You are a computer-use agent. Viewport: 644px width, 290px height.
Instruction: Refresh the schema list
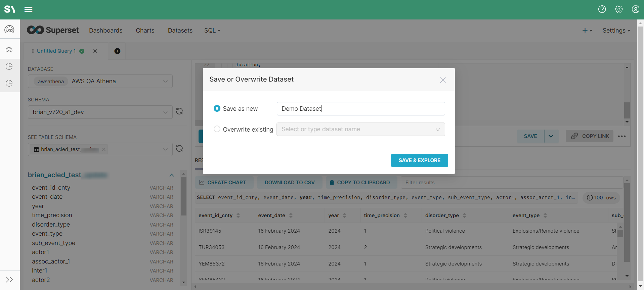pyautogui.click(x=179, y=111)
